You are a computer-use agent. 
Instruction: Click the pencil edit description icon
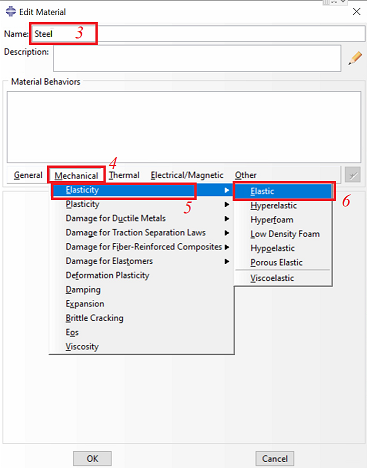355,58
